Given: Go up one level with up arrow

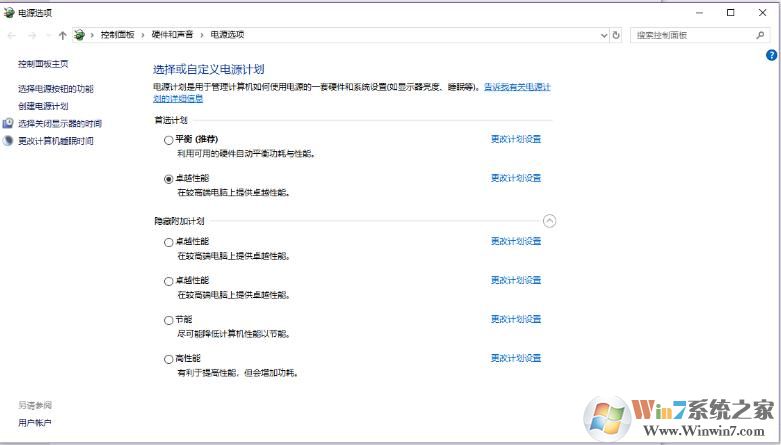Looking at the screenshot, I should click(62, 35).
